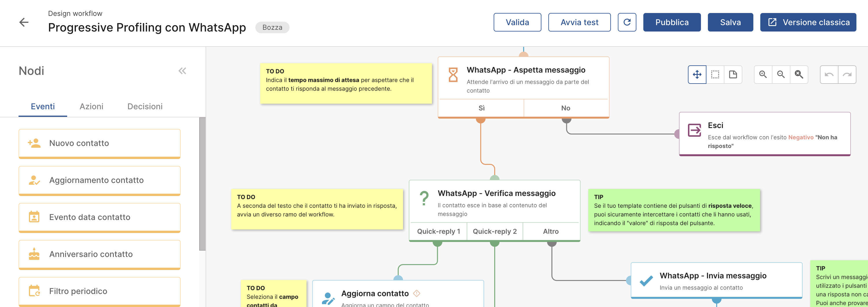This screenshot has height=307, width=868.
Task: Click the hourglass icon on Aspetta messaggio node
Action: [453, 75]
